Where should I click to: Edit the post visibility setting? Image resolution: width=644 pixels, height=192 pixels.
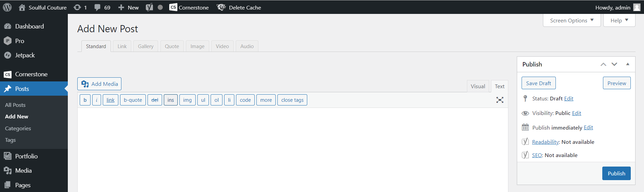coord(576,113)
